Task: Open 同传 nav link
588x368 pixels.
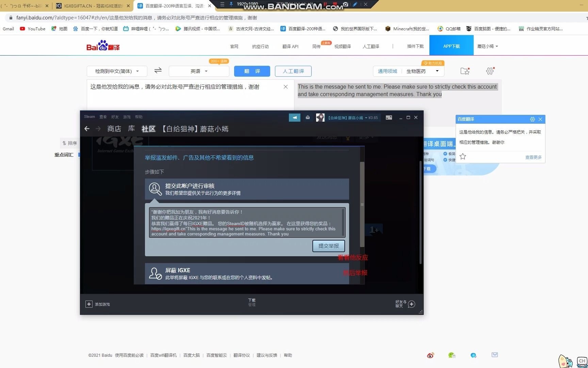Action: (316, 46)
